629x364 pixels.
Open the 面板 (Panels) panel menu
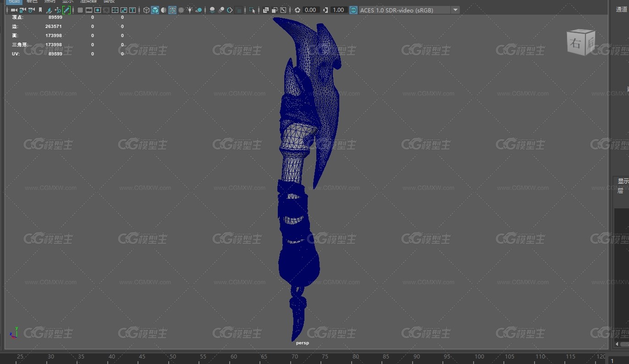pyautogui.click(x=109, y=1)
